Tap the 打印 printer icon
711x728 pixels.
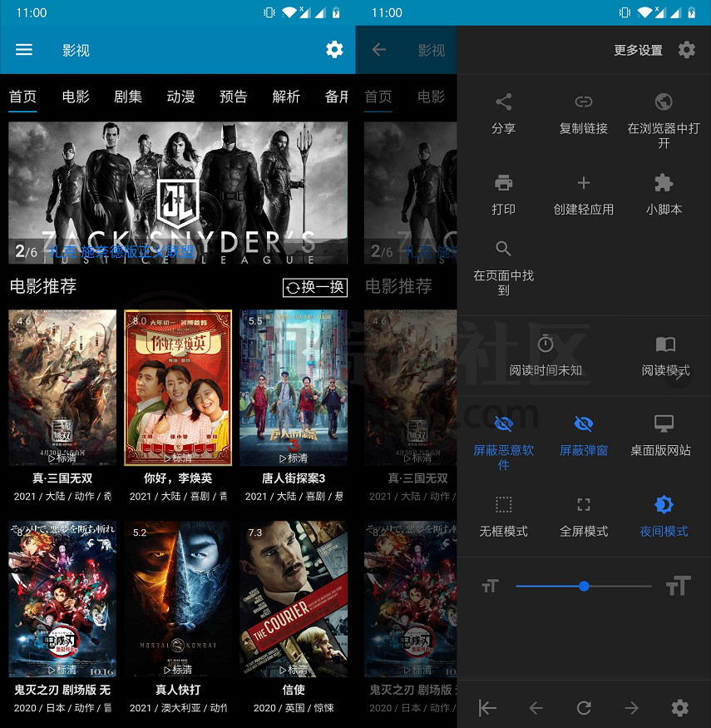(504, 183)
